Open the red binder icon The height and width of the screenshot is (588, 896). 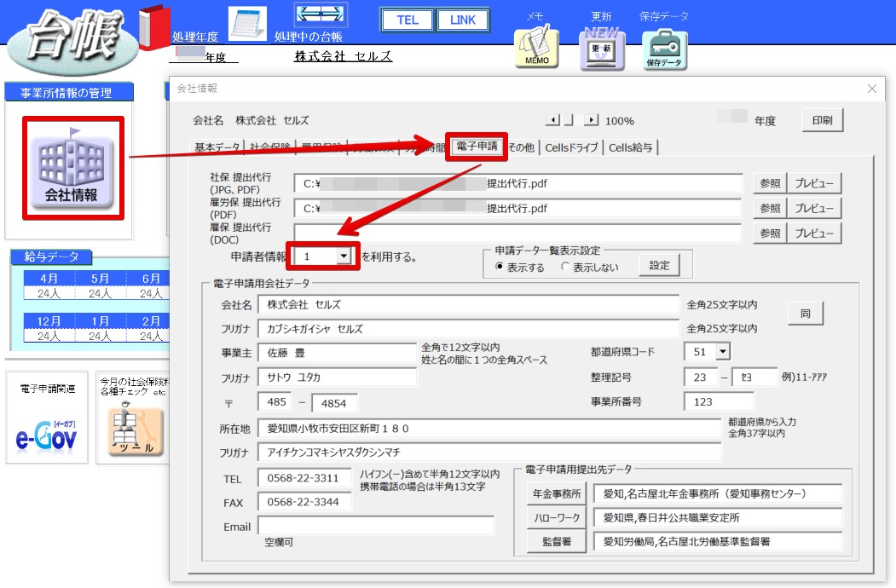(x=154, y=26)
